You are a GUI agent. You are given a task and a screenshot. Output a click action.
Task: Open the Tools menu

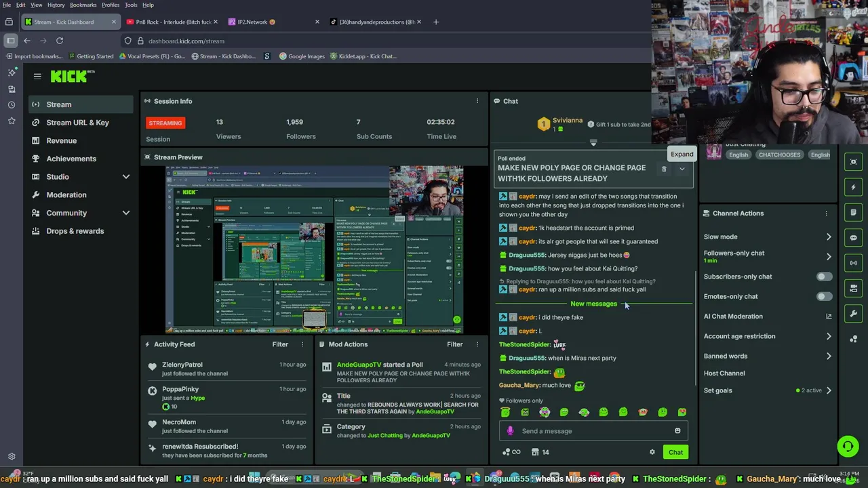click(x=131, y=5)
